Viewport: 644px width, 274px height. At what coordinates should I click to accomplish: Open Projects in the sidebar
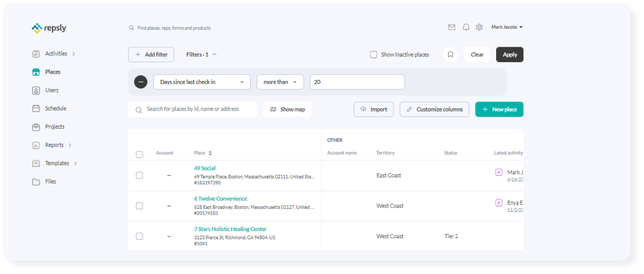click(55, 127)
